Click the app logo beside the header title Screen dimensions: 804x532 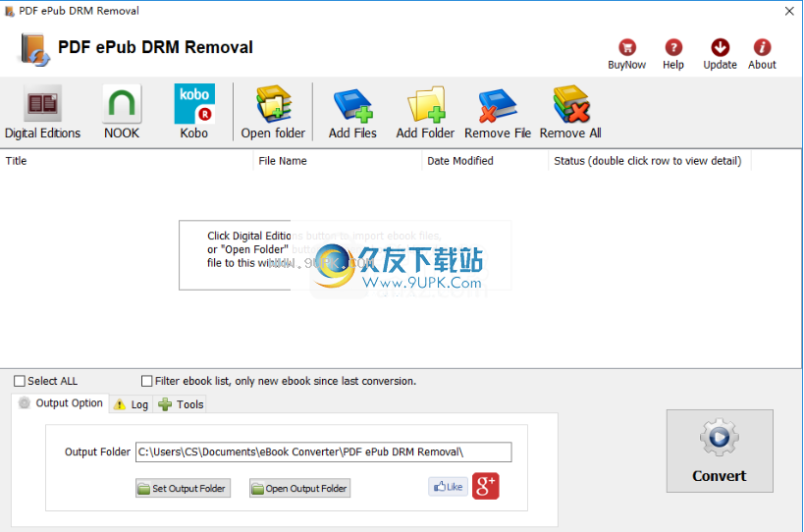click(x=34, y=50)
